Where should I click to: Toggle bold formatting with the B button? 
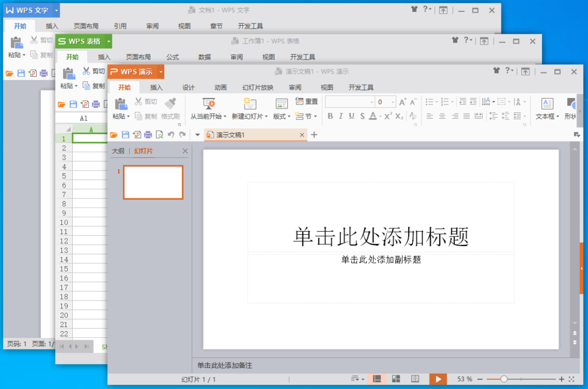coord(330,116)
